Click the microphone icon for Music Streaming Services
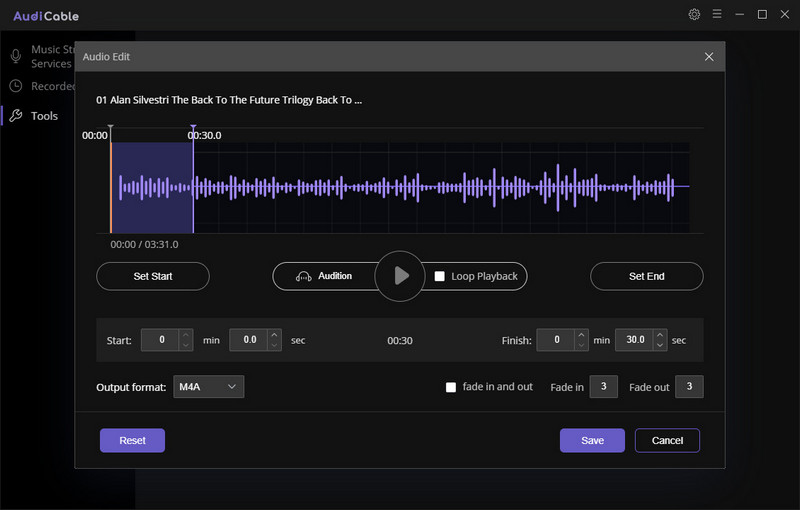This screenshot has height=510, width=800. 16,56
